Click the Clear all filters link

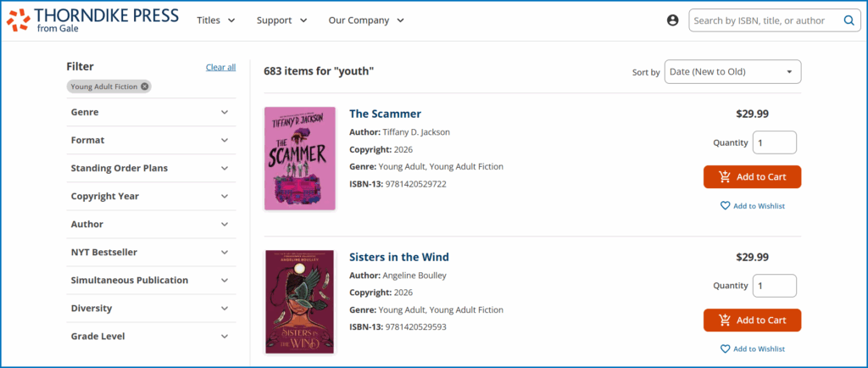coord(220,67)
